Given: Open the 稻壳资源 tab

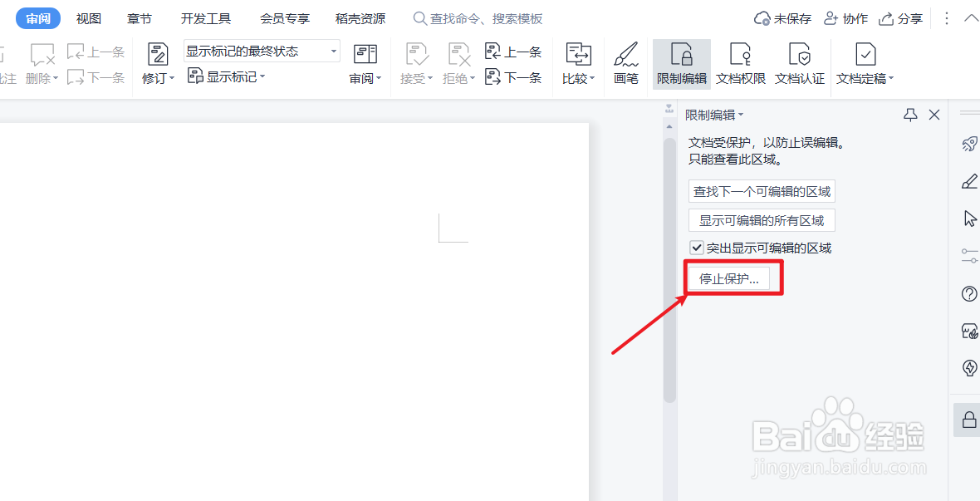Looking at the screenshot, I should pos(360,19).
